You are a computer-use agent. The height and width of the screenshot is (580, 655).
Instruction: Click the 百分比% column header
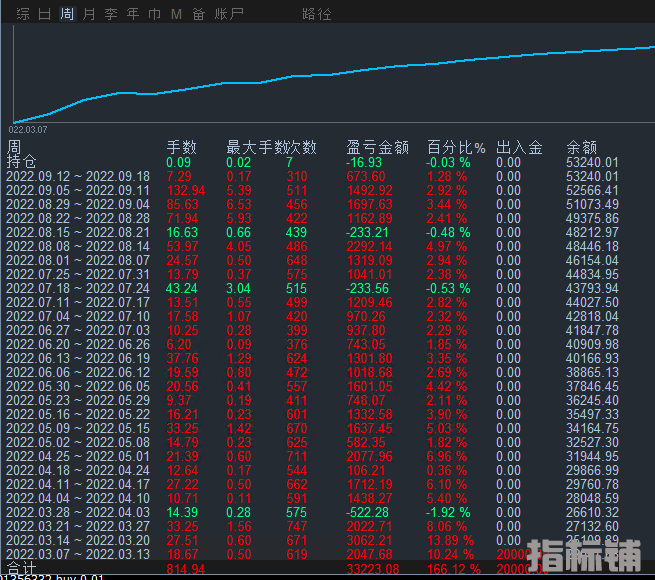(455, 147)
